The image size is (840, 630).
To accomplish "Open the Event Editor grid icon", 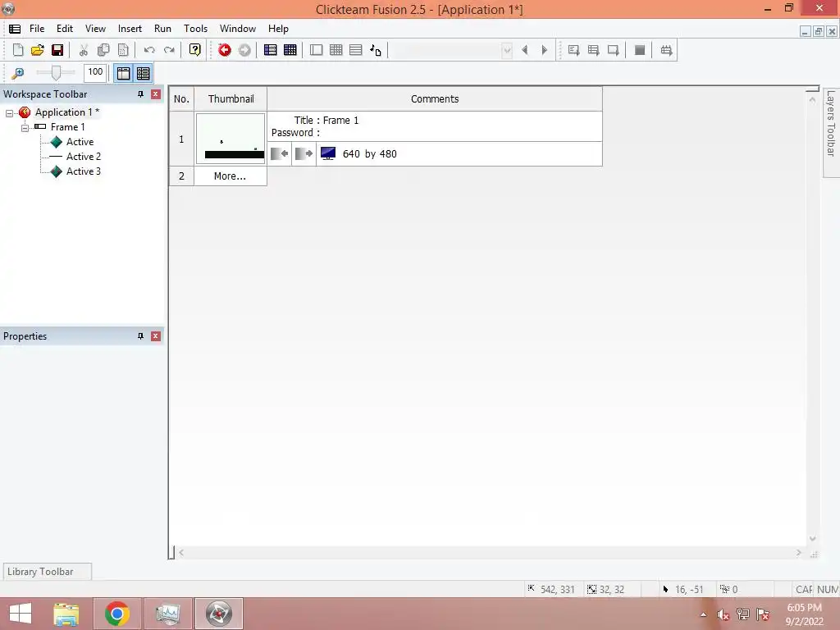I will pos(336,50).
